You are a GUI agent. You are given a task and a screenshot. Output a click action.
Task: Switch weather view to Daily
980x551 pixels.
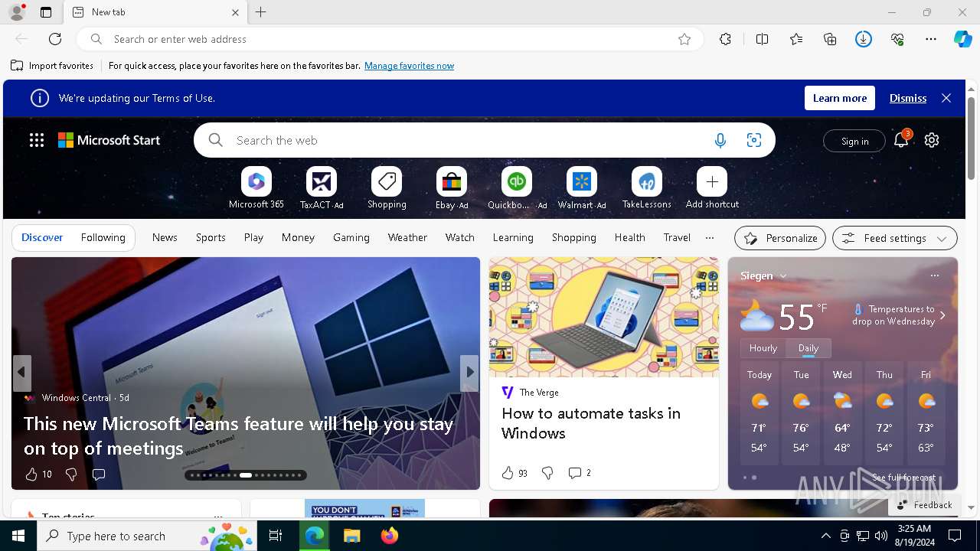coord(808,347)
